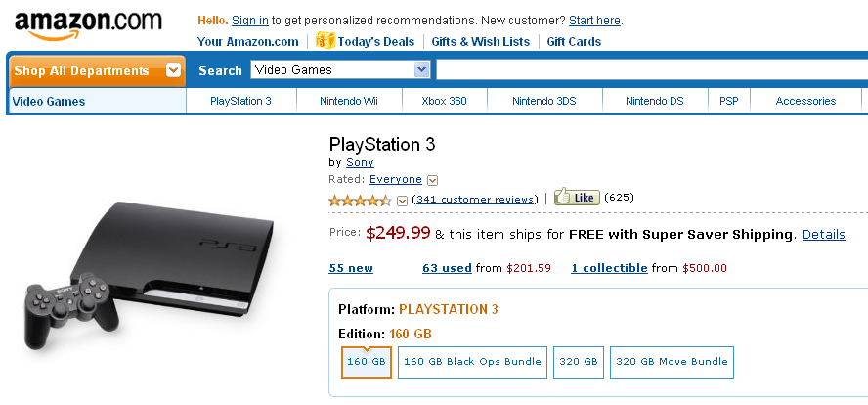Open the Accessories tab
The height and width of the screenshot is (405, 868).
805,101
